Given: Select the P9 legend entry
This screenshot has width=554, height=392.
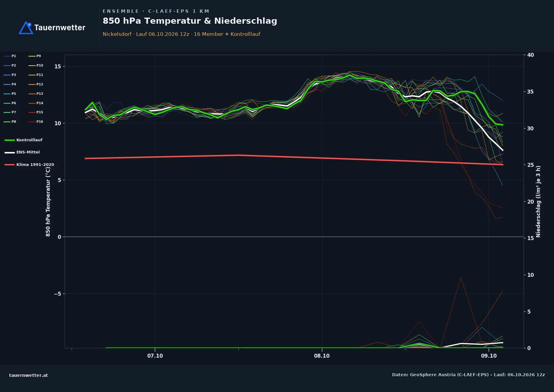Looking at the screenshot, I should click(35, 56).
